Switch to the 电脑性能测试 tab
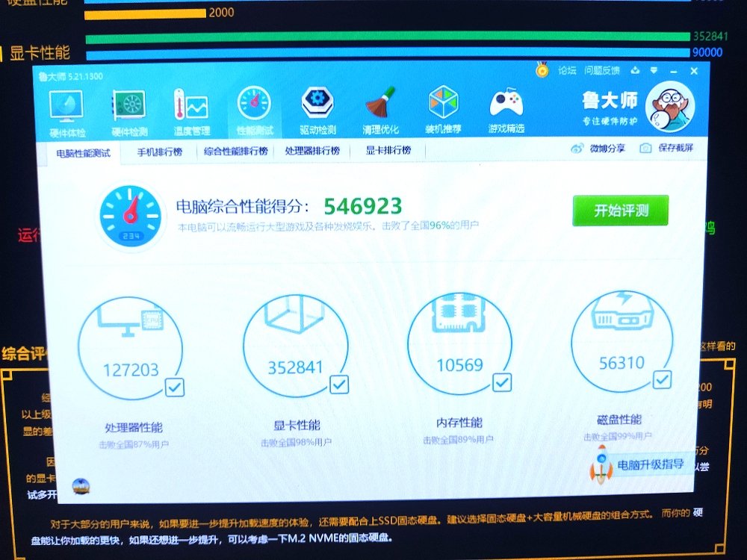Viewport: 747px width, 560px height. coord(83,153)
